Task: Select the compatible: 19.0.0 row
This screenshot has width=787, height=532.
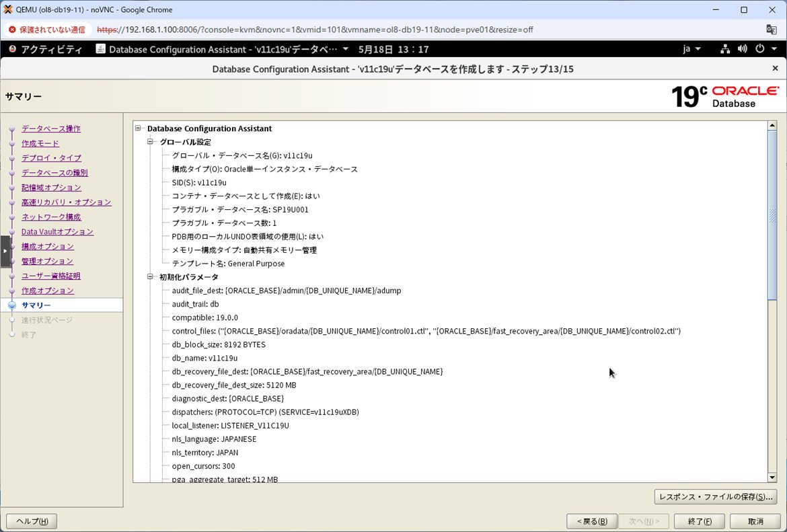Action: (x=204, y=317)
